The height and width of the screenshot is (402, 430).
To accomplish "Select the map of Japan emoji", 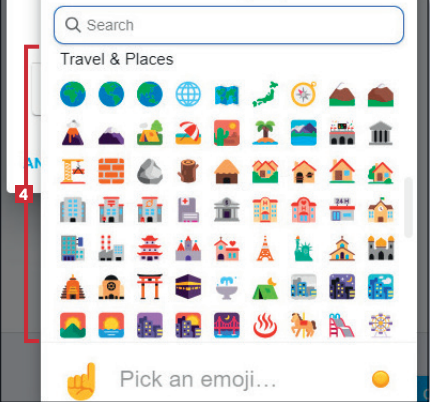I will pos(265,94).
